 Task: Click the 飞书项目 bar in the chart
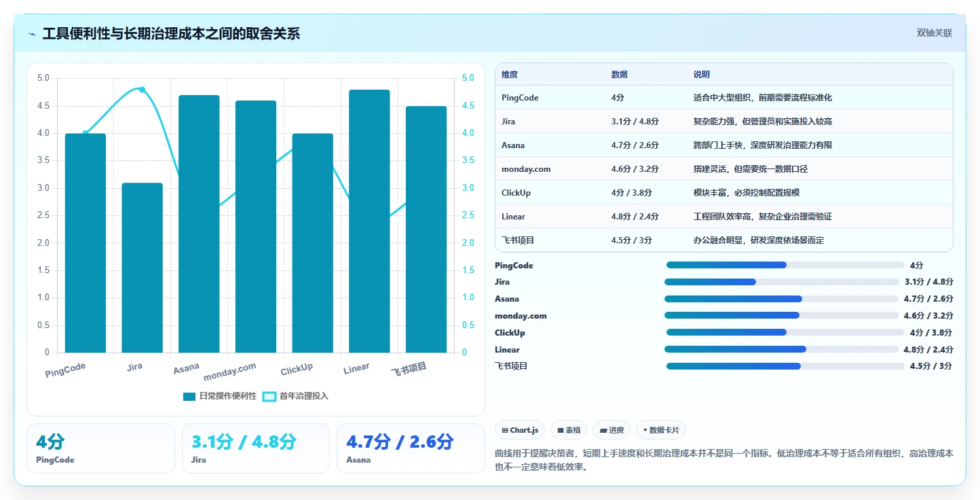tap(426, 230)
